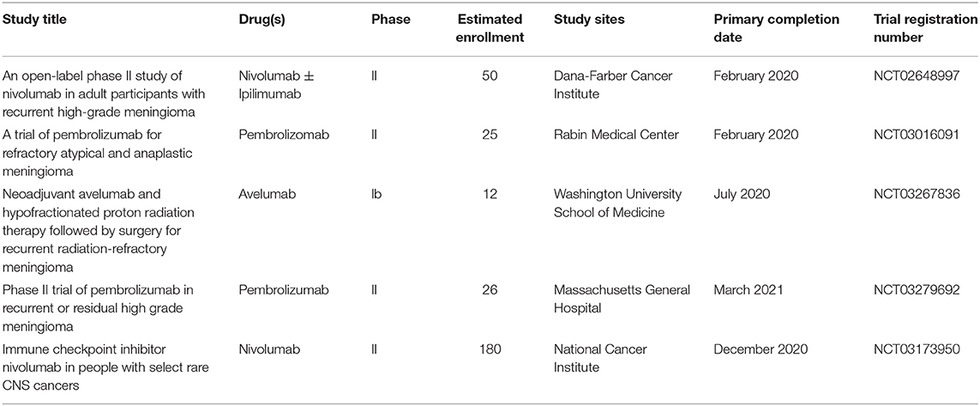Click the Avelumab drug cell

pyautogui.click(x=267, y=193)
